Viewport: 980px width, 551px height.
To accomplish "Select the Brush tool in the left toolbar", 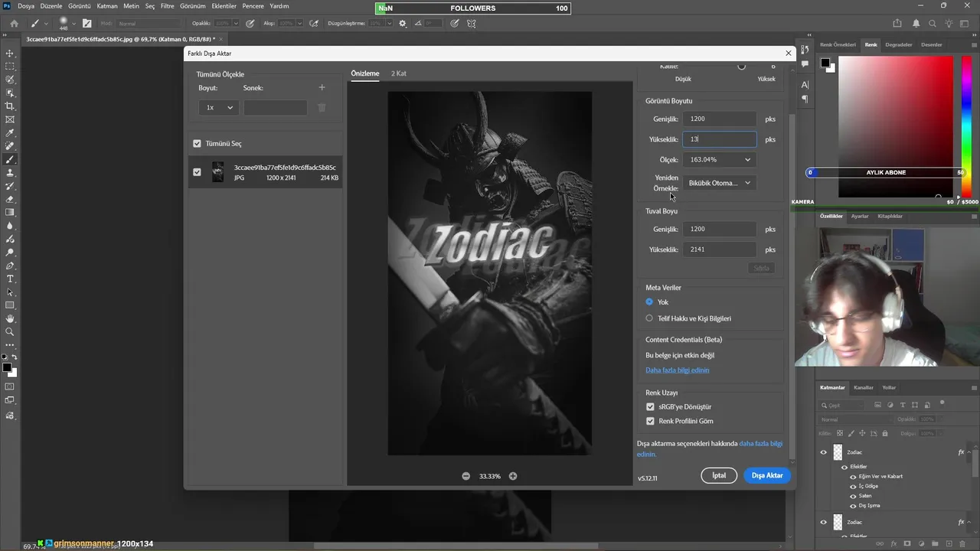I will point(10,159).
